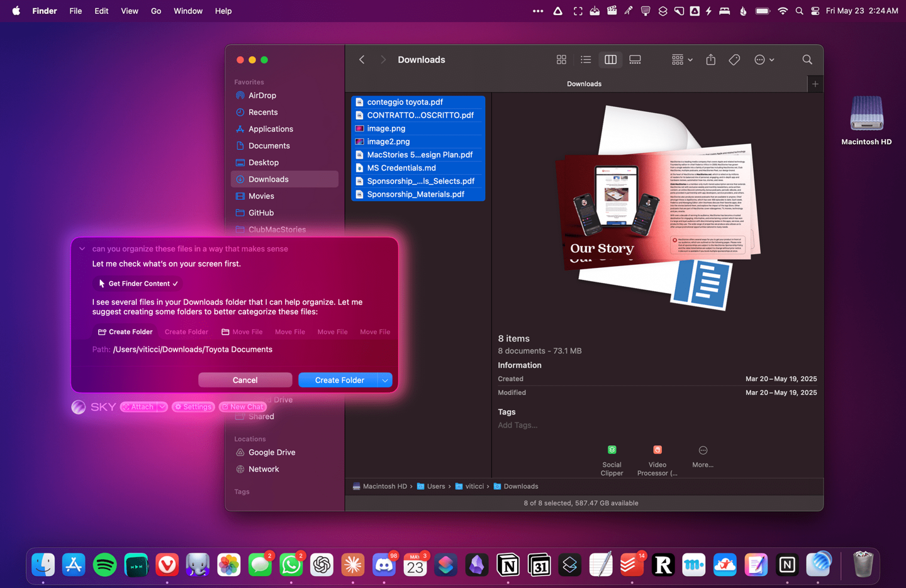
Task: Open the Go menu
Action: tap(155, 11)
